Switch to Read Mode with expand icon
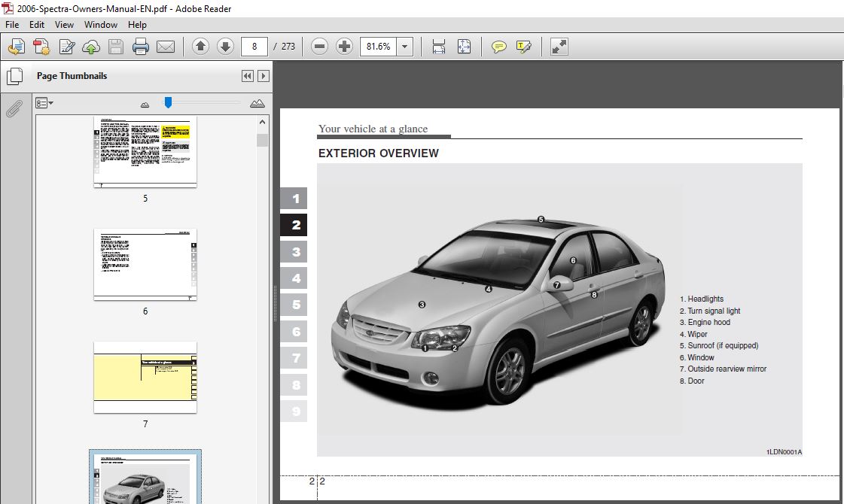 pyautogui.click(x=559, y=47)
